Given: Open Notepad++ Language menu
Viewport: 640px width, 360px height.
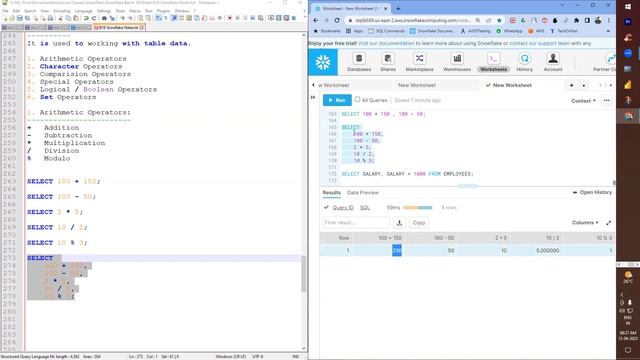Looking at the screenshot, I should click(83, 11).
